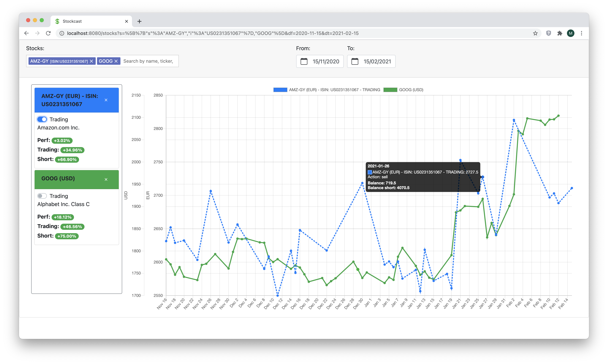
Task: Open the profile avatar M button
Action: click(571, 33)
